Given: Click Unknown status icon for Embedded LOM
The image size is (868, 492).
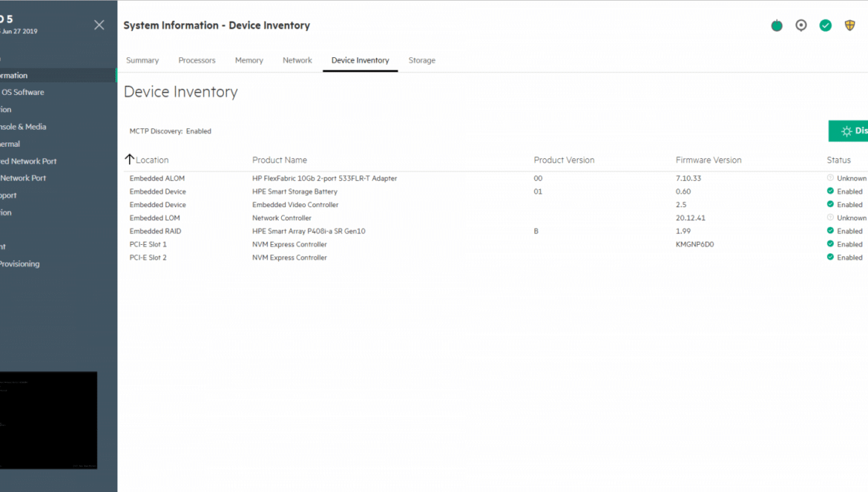Looking at the screenshot, I should (830, 217).
